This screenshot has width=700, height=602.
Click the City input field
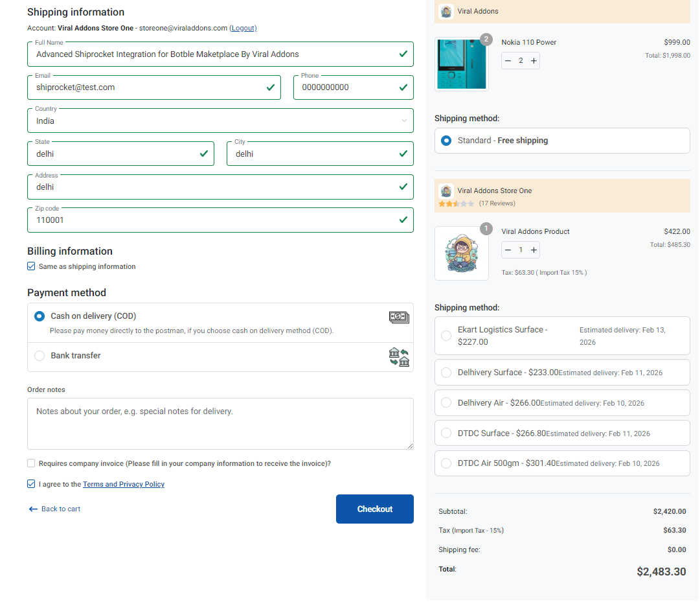(321, 154)
